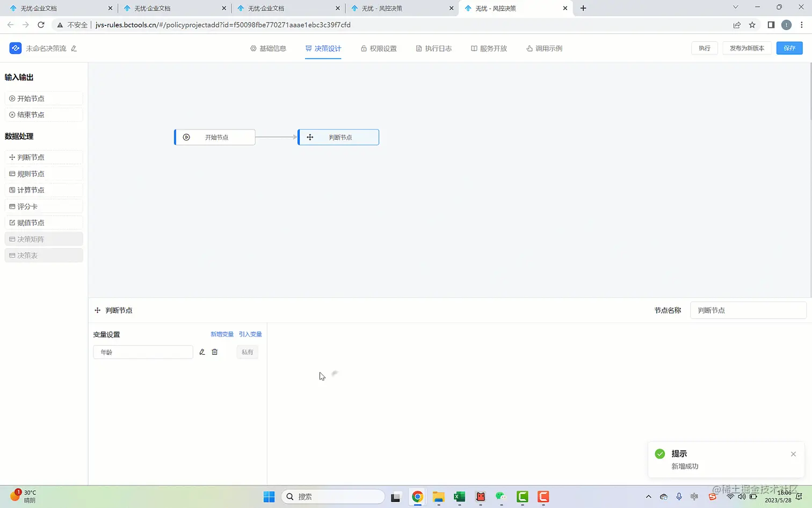Open the 基础信息 tab
This screenshot has width=812, height=508.
[268, 48]
